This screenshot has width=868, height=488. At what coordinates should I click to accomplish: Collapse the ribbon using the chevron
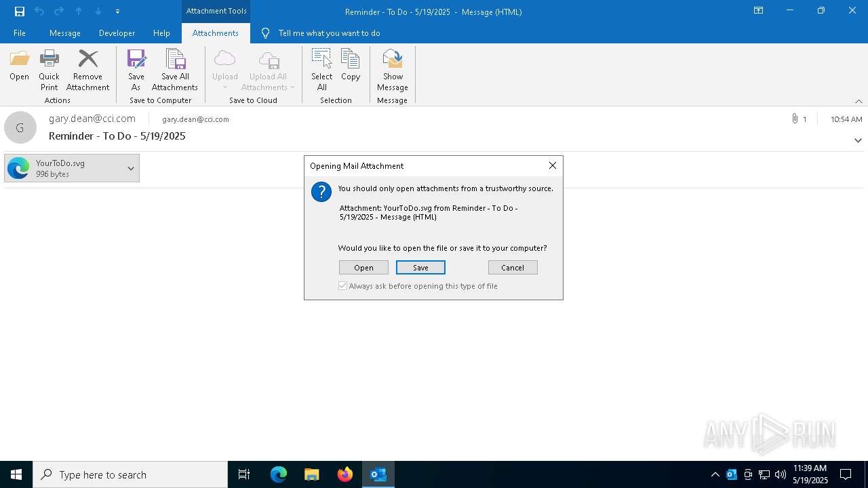(x=859, y=101)
